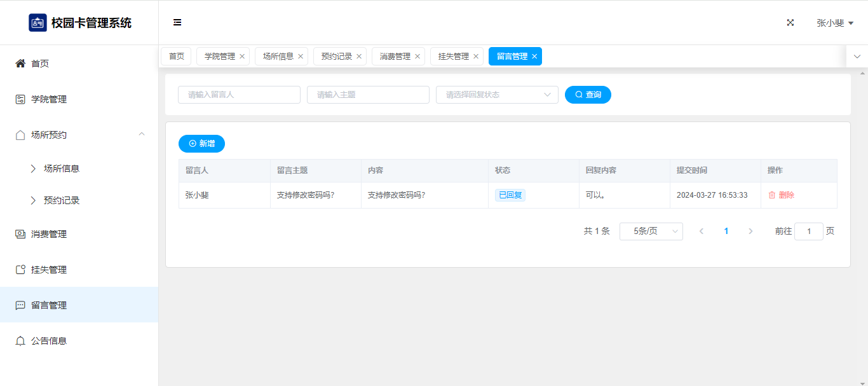This screenshot has width=868, height=386.
Task: Expand the tab list chevron dropdown
Action: point(857,57)
